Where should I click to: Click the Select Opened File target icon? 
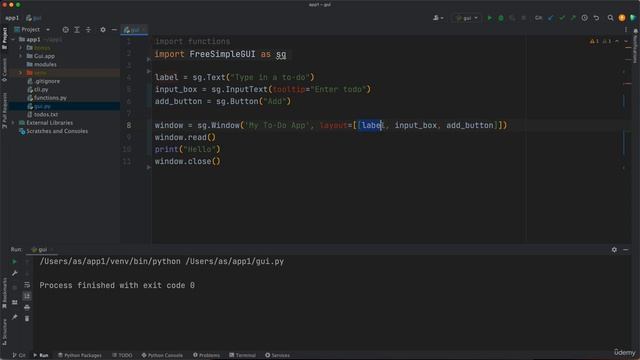coord(65,30)
